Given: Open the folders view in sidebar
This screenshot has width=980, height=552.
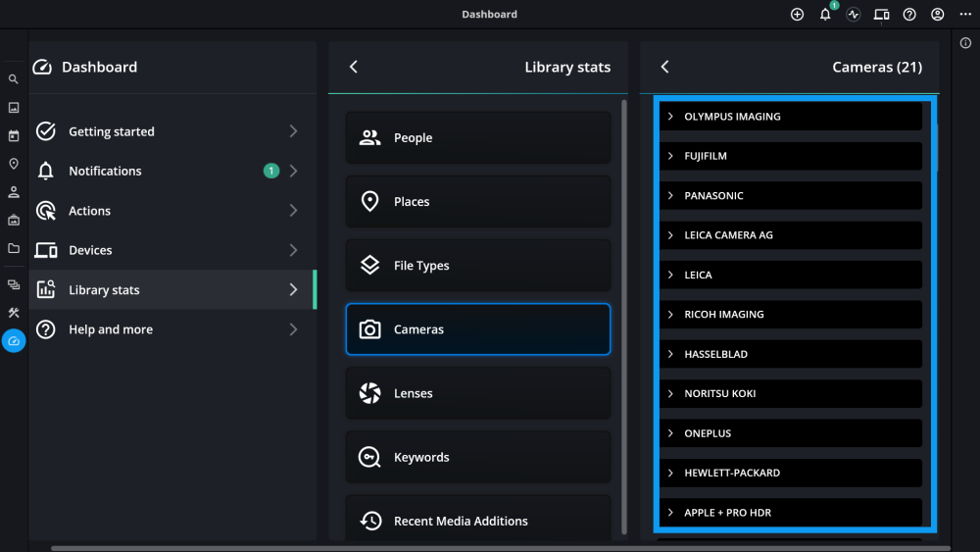Looking at the screenshot, I should [14, 248].
